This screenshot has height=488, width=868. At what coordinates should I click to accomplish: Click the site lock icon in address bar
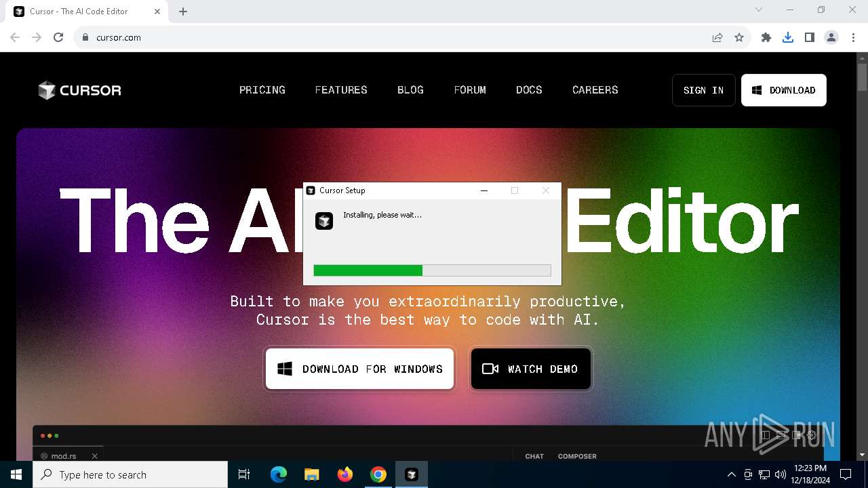tap(85, 37)
